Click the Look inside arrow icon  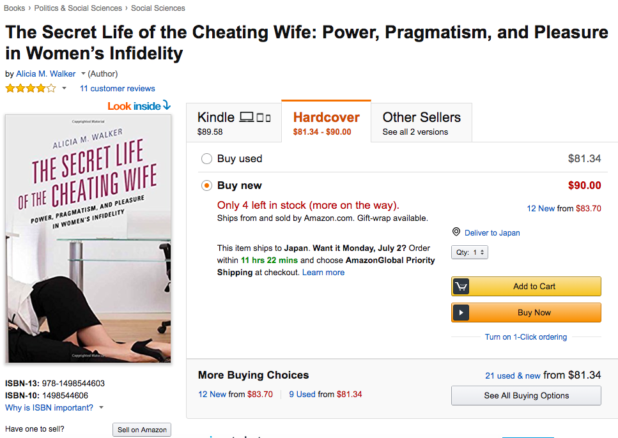pos(166,105)
